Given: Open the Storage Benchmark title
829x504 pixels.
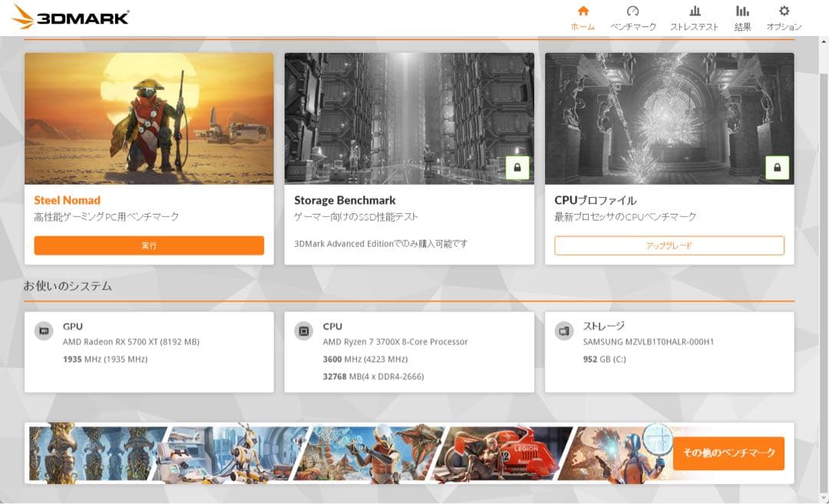Looking at the screenshot, I should (345, 200).
